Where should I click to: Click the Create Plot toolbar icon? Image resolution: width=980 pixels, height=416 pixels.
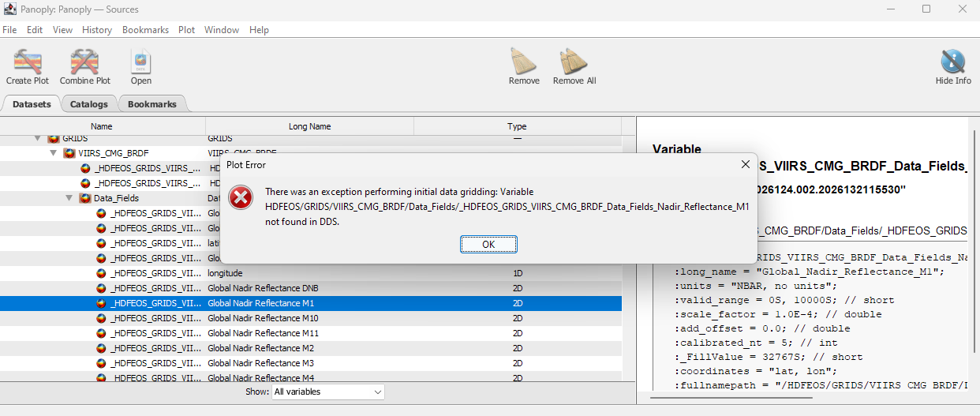pyautogui.click(x=28, y=61)
